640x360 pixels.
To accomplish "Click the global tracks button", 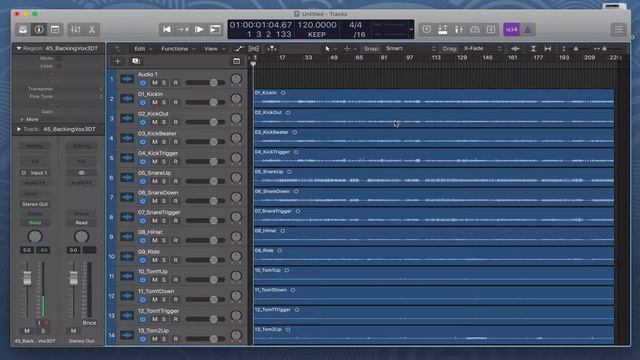I will click(x=236, y=61).
